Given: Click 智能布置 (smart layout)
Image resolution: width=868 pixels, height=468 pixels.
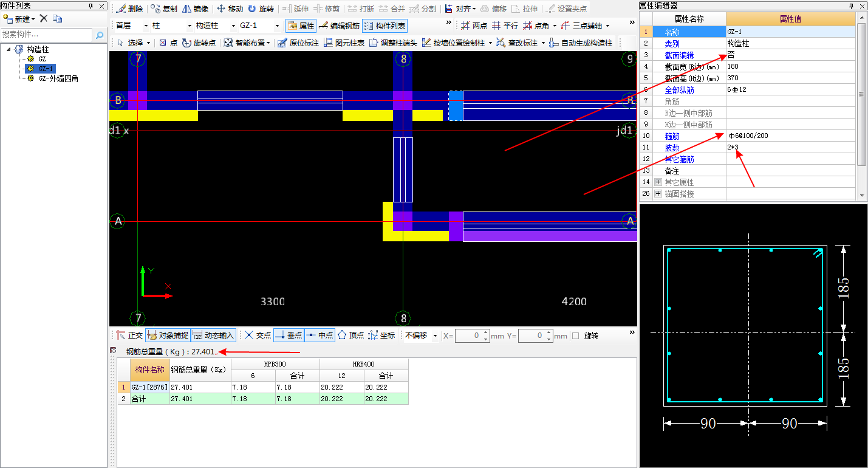Looking at the screenshot, I should [247, 43].
